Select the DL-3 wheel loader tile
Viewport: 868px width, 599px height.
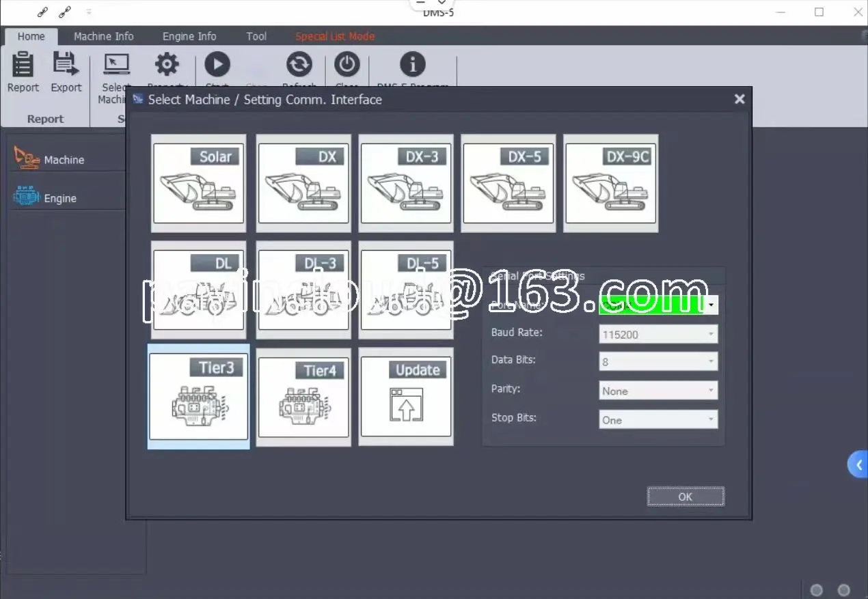pos(303,290)
